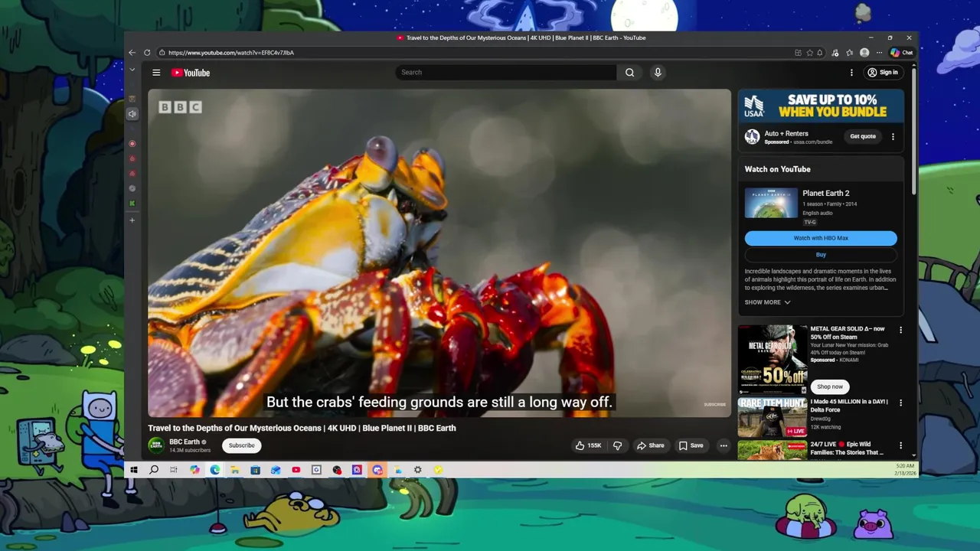Click USAA Save up to 10% banner
This screenshot has width=980, height=551.
[821, 106]
